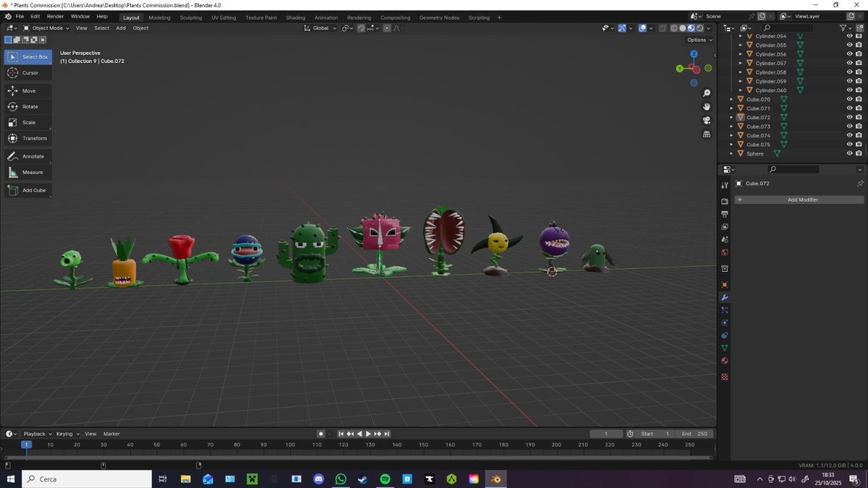This screenshot has width=868, height=488.
Task: Toggle camera view gizmo icon
Action: pyautogui.click(x=707, y=121)
